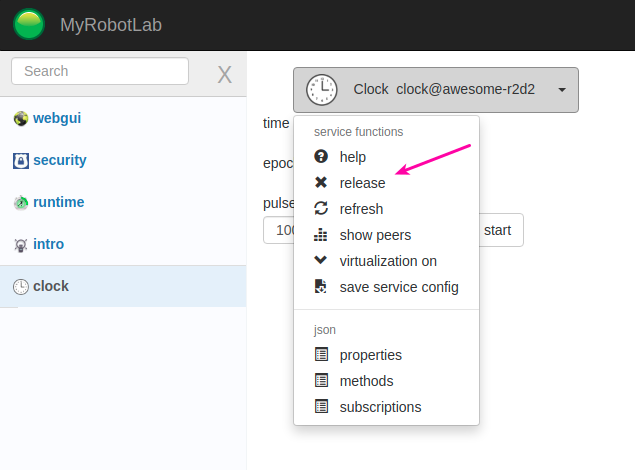635x470 pixels.
Task: Select the clock service in sidebar
Action: pos(123,286)
